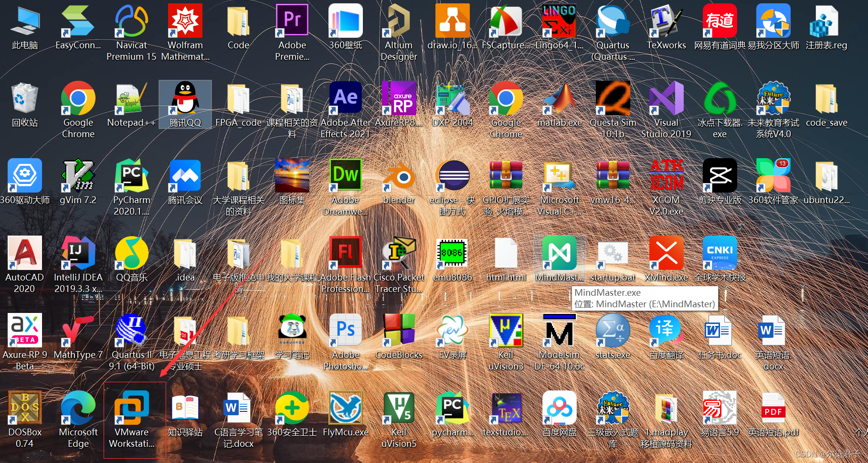Open Keil uVision5 shortcut
The width and height of the screenshot is (868, 463).
(x=399, y=408)
